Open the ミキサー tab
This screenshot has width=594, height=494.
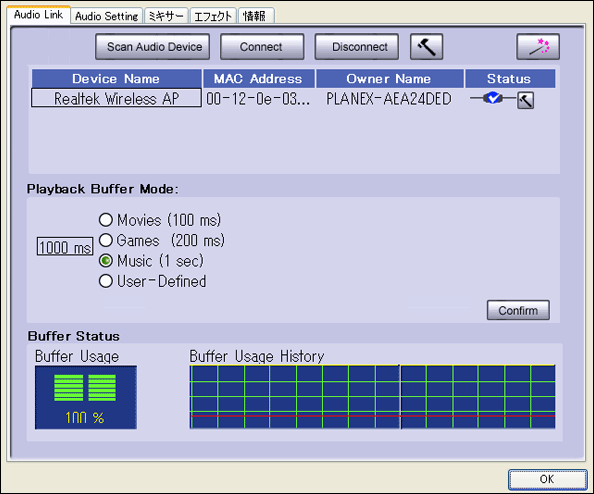(166, 16)
